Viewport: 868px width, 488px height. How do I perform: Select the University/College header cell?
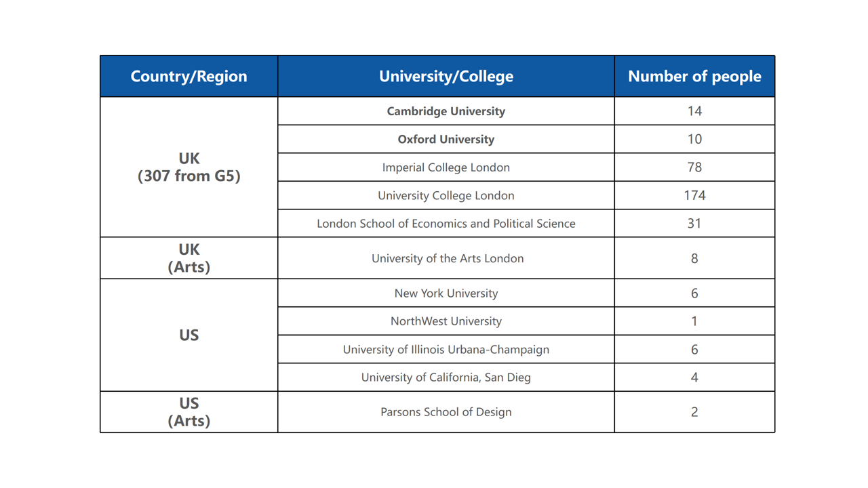pos(446,77)
